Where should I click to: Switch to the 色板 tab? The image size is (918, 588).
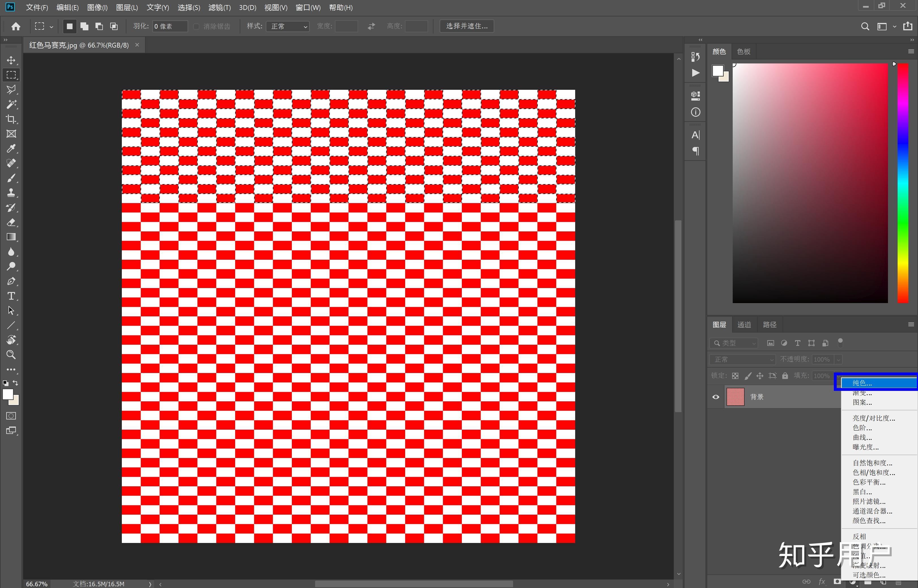pyautogui.click(x=743, y=52)
